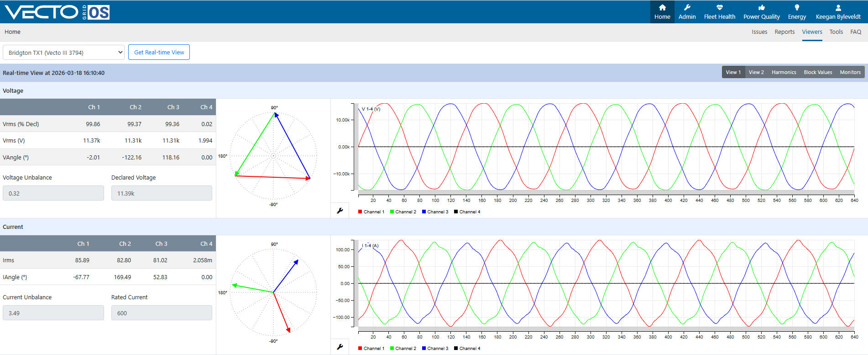868x355 pixels.
Task: Toggle Channel 1 in the voltage chart legend
Action: [371, 212]
